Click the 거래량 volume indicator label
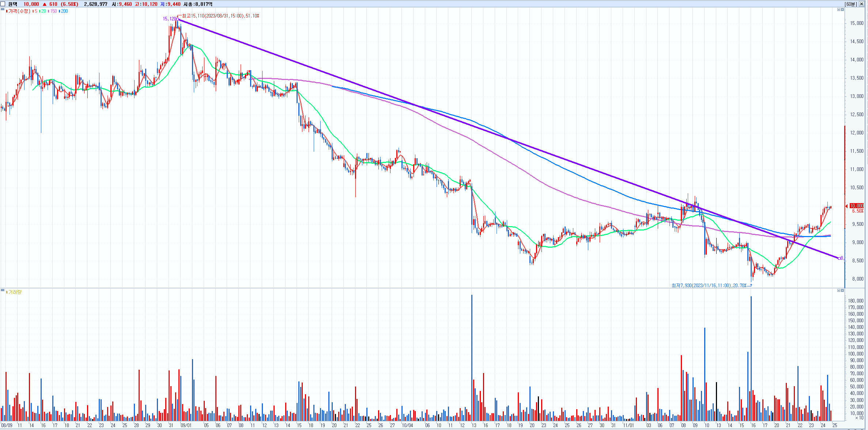Viewport: 868px width, 430px height. pos(15,292)
